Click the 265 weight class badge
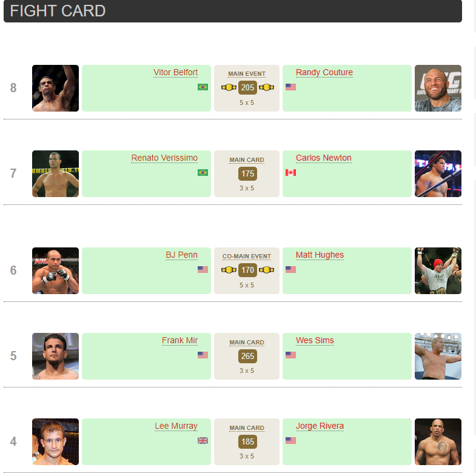The height and width of the screenshot is (473, 476). (247, 356)
